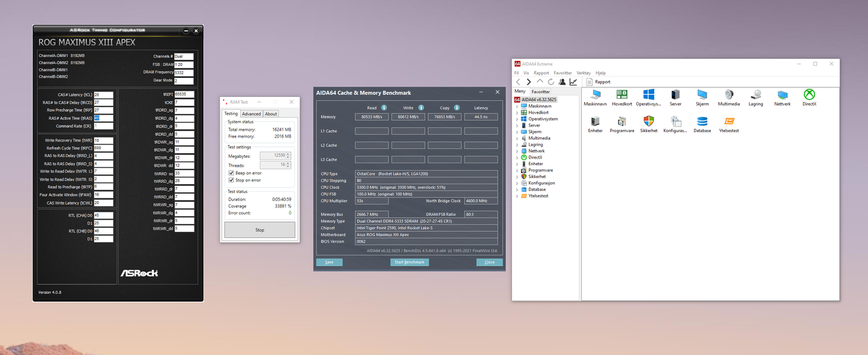Save the Cache & Memory Benchmark results
The image size is (868, 355).
[329, 262]
